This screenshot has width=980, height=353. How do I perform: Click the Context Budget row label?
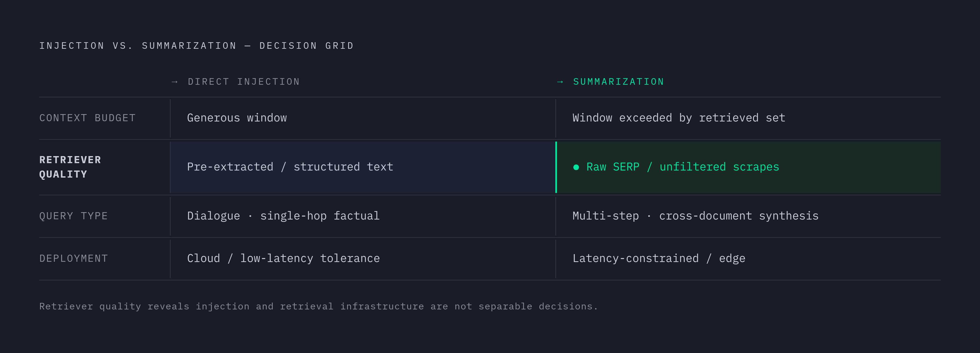point(87,118)
